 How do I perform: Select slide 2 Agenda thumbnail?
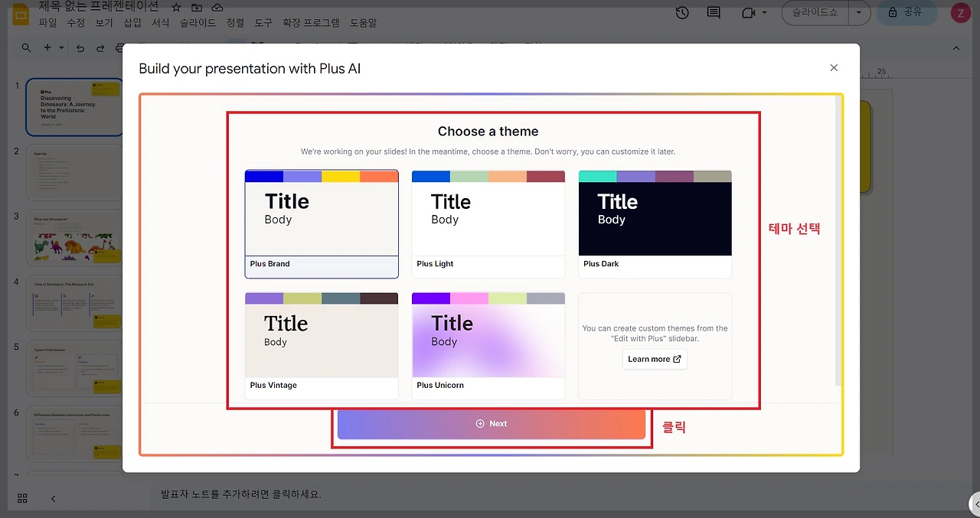point(74,173)
